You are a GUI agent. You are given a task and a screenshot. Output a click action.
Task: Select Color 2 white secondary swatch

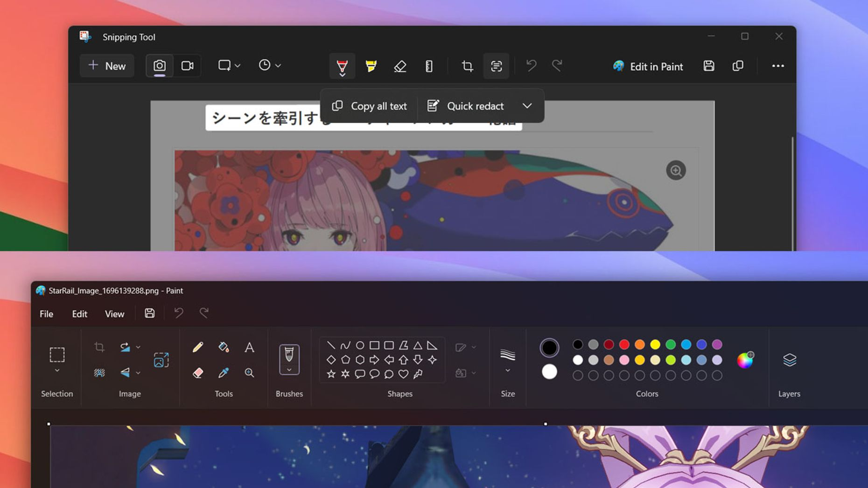549,372
